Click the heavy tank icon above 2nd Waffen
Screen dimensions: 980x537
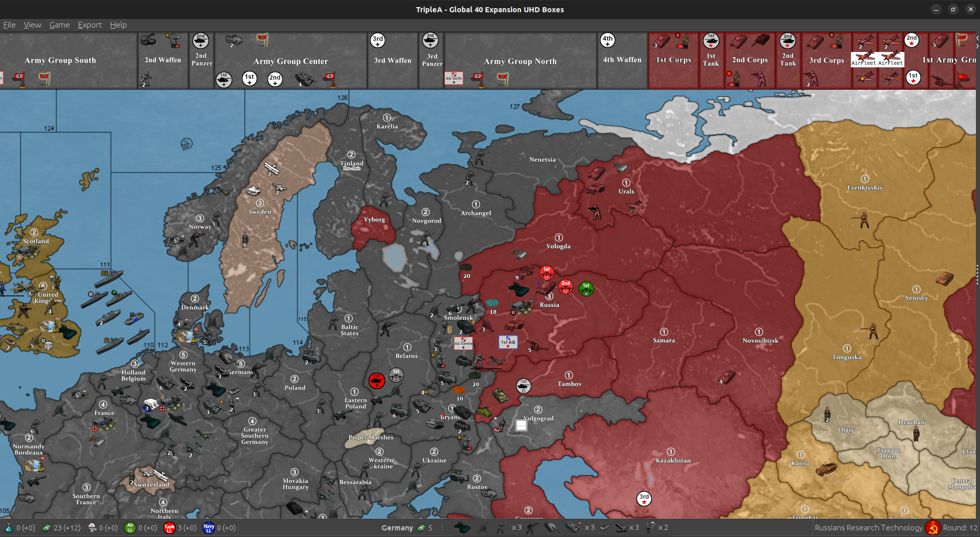148,39
